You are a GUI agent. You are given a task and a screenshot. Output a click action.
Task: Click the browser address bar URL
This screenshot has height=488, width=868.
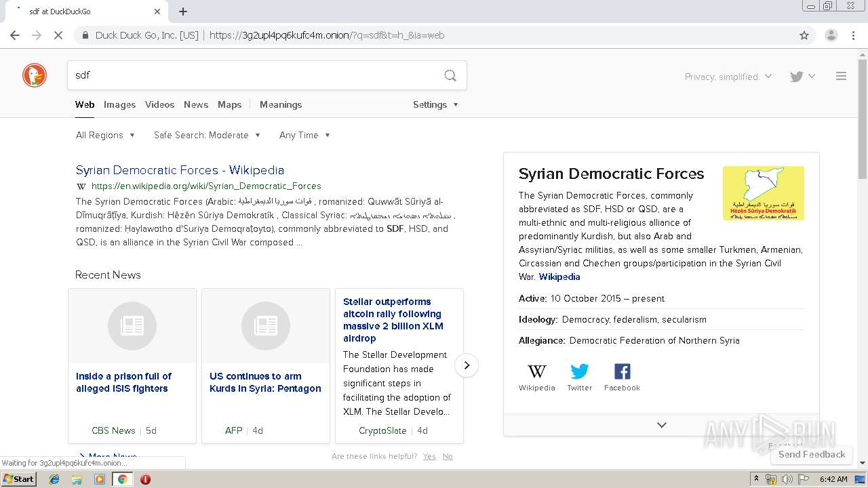327,35
